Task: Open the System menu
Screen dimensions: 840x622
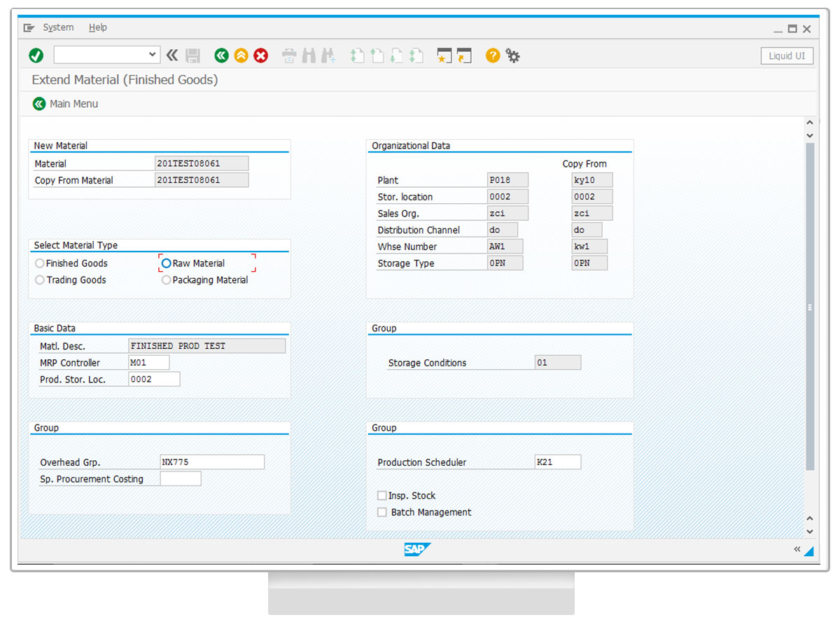Action: coord(58,27)
